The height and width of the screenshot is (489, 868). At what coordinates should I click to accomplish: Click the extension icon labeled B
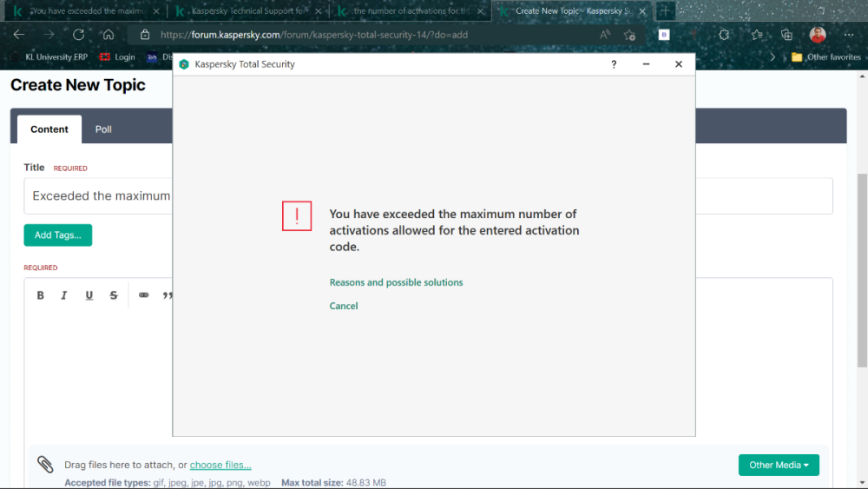tap(664, 35)
